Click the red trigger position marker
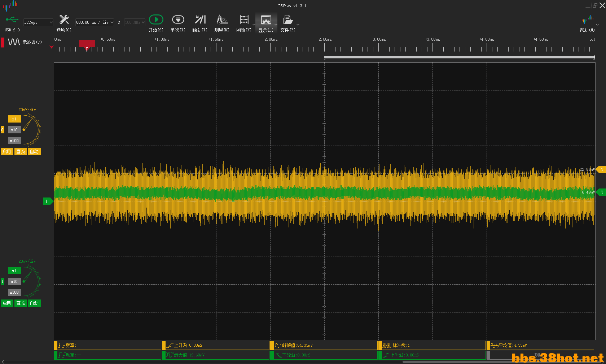This screenshot has width=606, height=364. tap(87, 44)
